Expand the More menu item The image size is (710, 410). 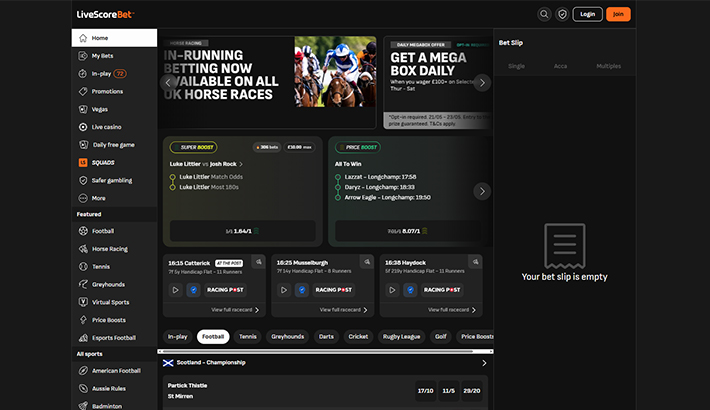pyautogui.click(x=114, y=198)
